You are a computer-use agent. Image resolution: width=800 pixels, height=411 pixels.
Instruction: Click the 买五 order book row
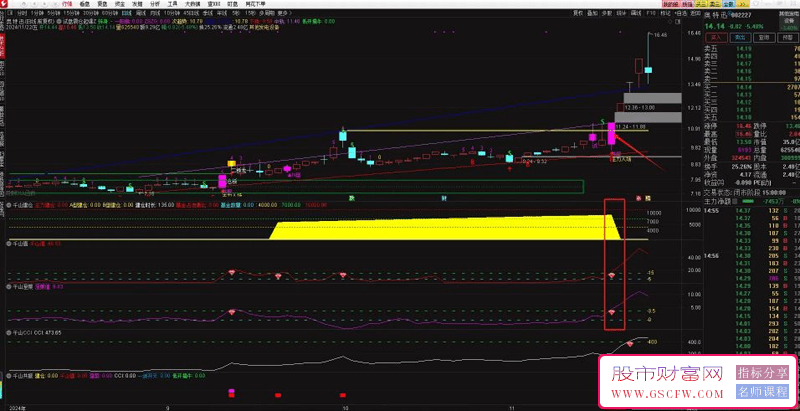[x=752, y=117]
